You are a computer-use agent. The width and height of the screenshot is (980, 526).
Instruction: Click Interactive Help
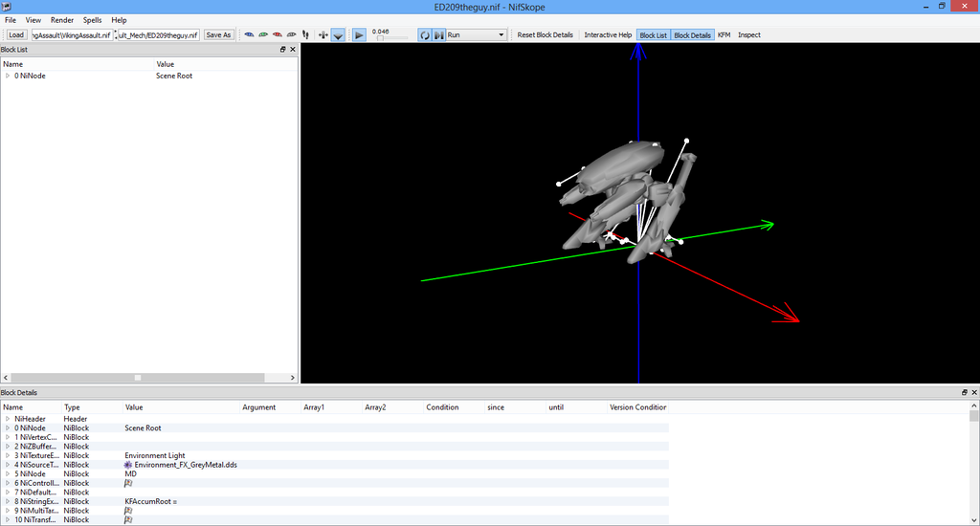coord(608,35)
